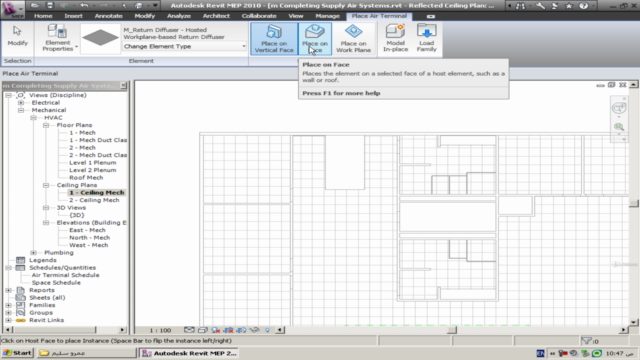Open the Insert ribbon tab
The image size is (640, 360).
click(73, 16)
